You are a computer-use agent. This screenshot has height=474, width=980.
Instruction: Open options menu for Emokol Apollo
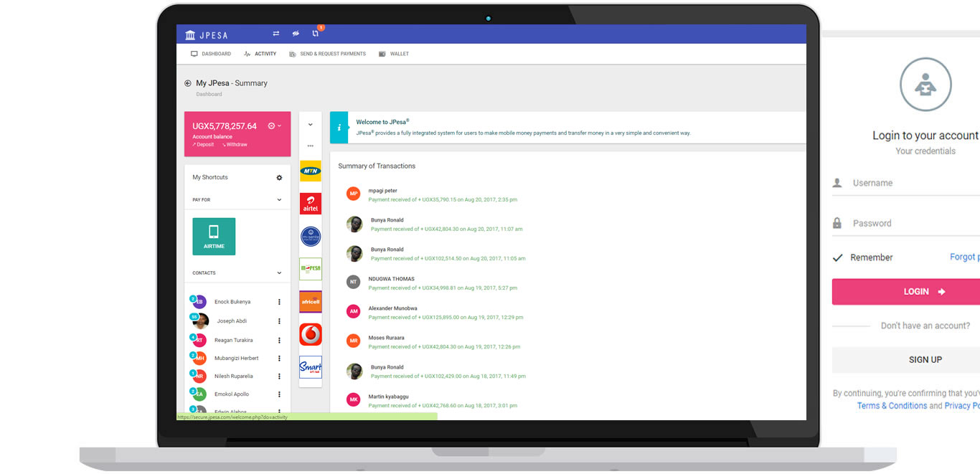point(279,394)
